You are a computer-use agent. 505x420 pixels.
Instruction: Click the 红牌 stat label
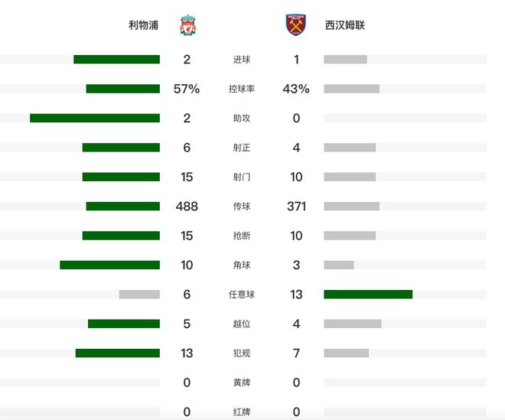click(x=242, y=412)
